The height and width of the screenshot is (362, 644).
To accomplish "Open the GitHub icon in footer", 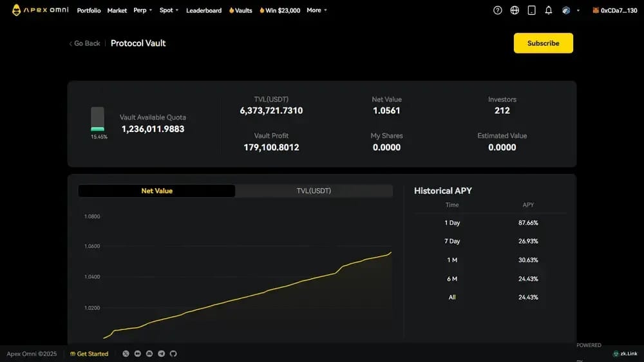I will tap(173, 354).
